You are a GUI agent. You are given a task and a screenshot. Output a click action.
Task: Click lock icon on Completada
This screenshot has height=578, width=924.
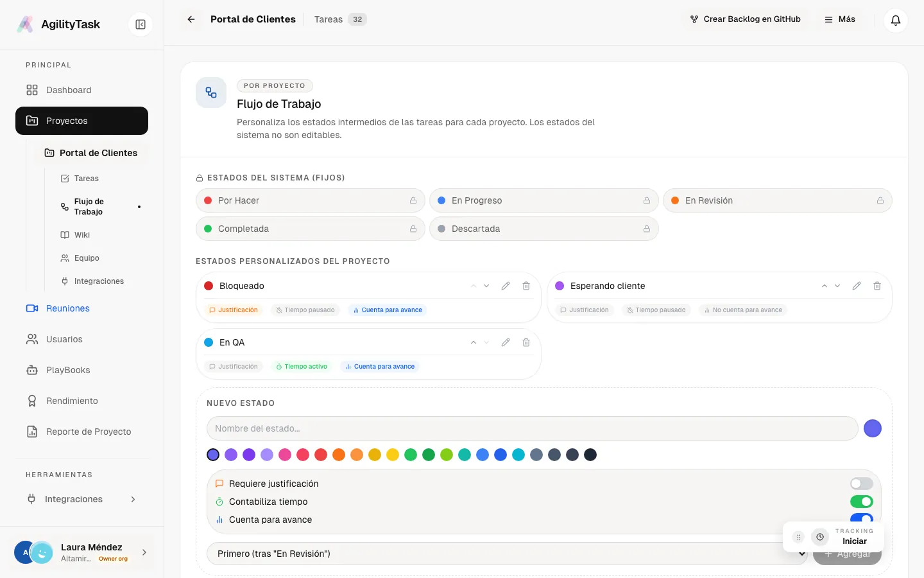pyautogui.click(x=413, y=229)
